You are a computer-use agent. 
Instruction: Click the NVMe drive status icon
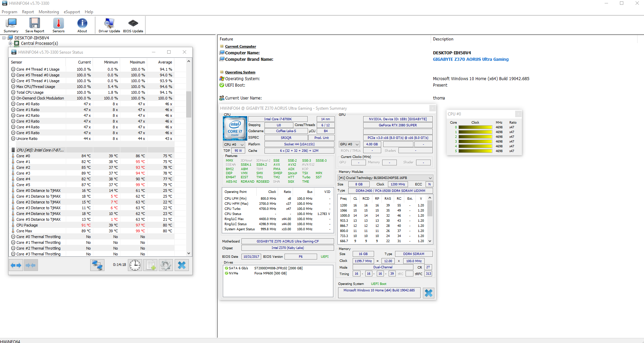[x=226, y=273]
